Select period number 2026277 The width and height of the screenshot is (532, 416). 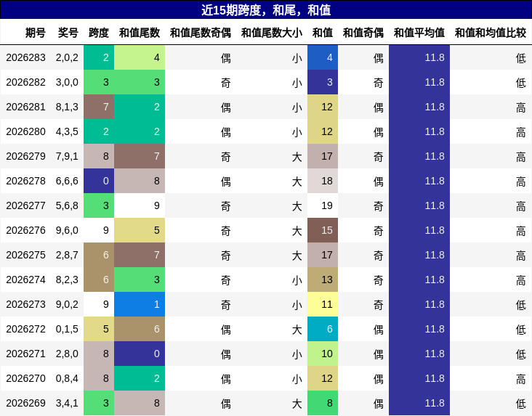[25, 205]
